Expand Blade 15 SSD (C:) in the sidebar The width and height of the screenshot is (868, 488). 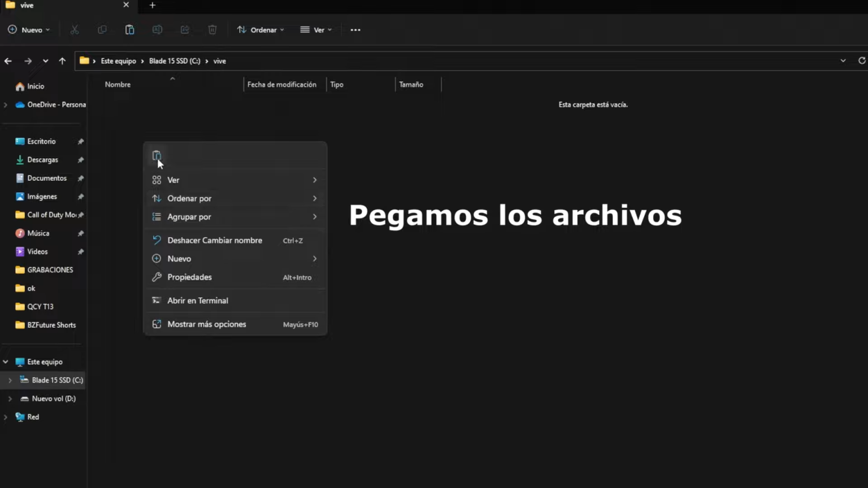click(10, 380)
